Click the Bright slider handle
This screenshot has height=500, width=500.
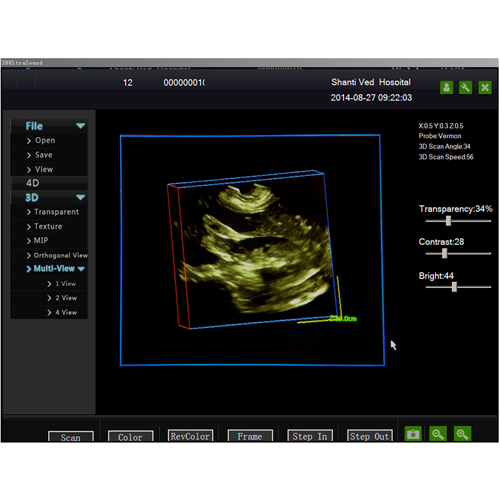454,287
